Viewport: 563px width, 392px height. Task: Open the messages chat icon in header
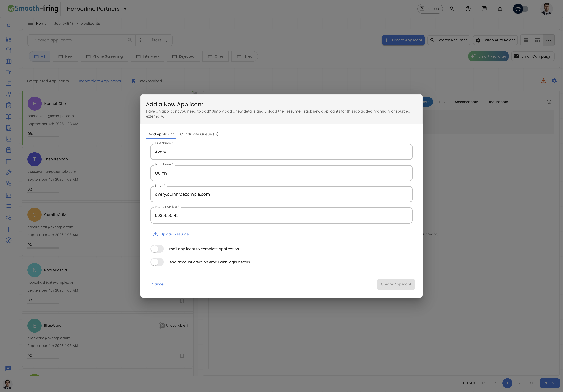(484, 9)
